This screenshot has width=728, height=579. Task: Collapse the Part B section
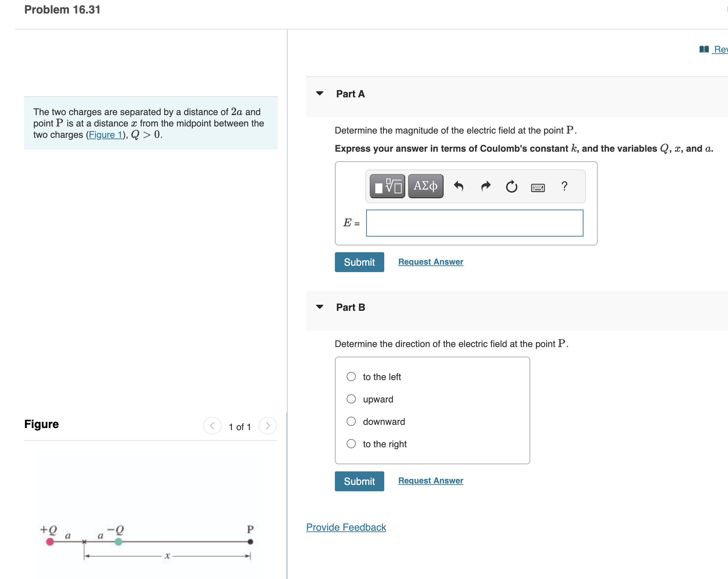pyautogui.click(x=320, y=307)
